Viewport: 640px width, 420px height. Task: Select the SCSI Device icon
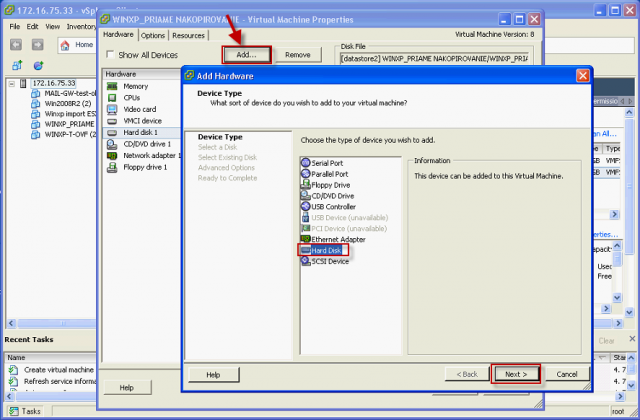305,261
